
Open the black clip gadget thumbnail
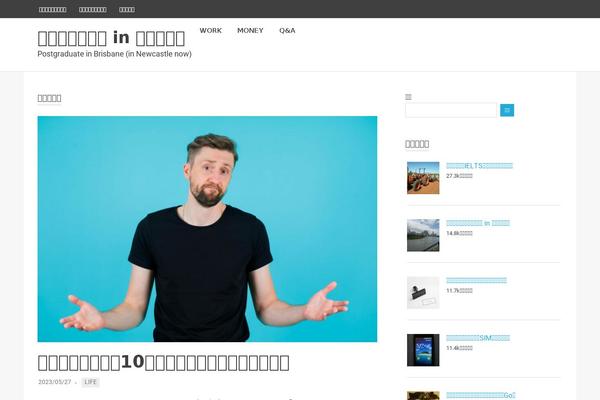coord(423,292)
